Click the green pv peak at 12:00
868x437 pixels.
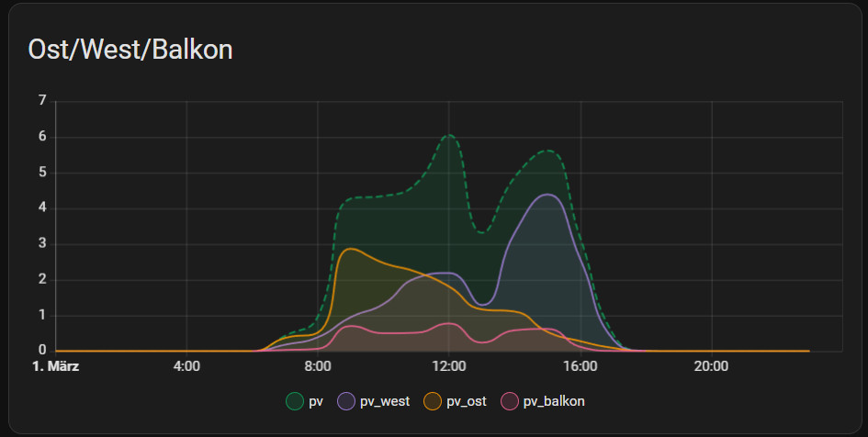pyautogui.click(x=449, y=136)
